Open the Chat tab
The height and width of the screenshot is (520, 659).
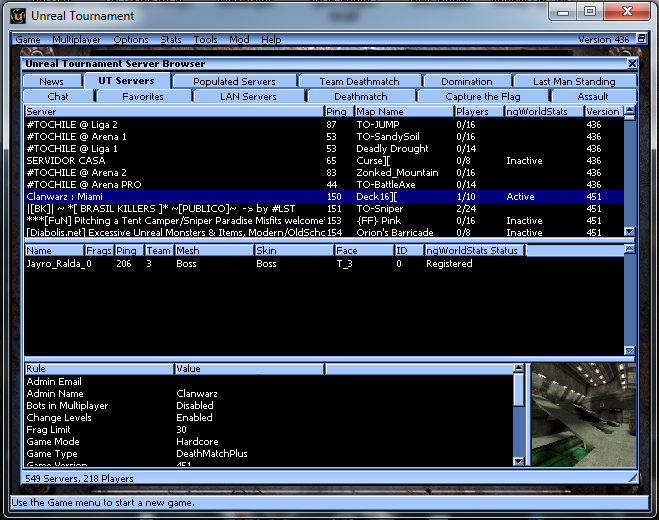pyautogui.click(x=58, y=96)
